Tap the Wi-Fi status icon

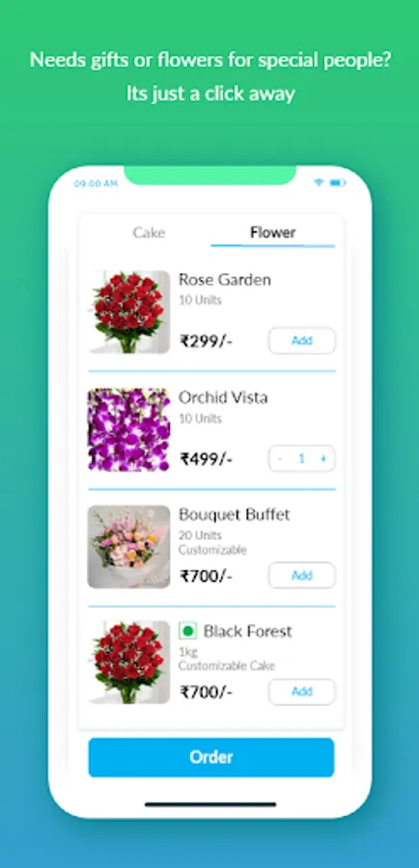tap(319, 182)
